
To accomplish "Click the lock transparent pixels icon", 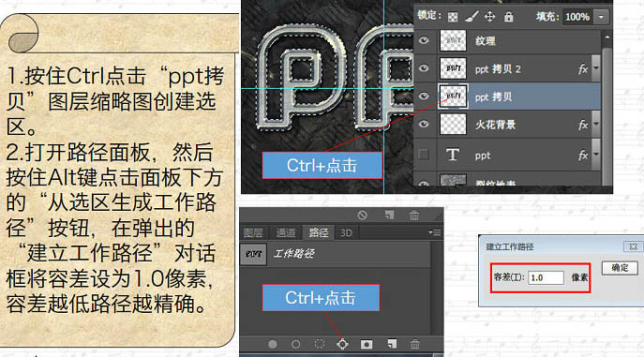I will click(453, 17).
